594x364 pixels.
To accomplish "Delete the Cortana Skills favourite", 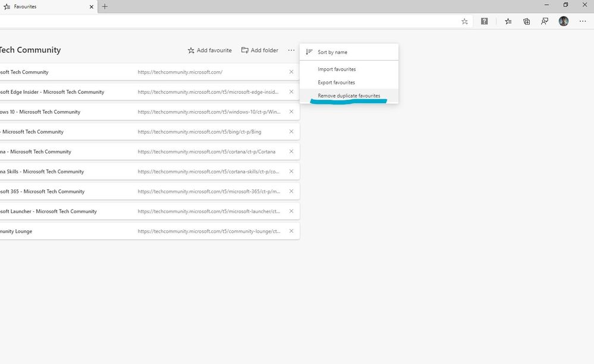I will (x=291, y=172).
